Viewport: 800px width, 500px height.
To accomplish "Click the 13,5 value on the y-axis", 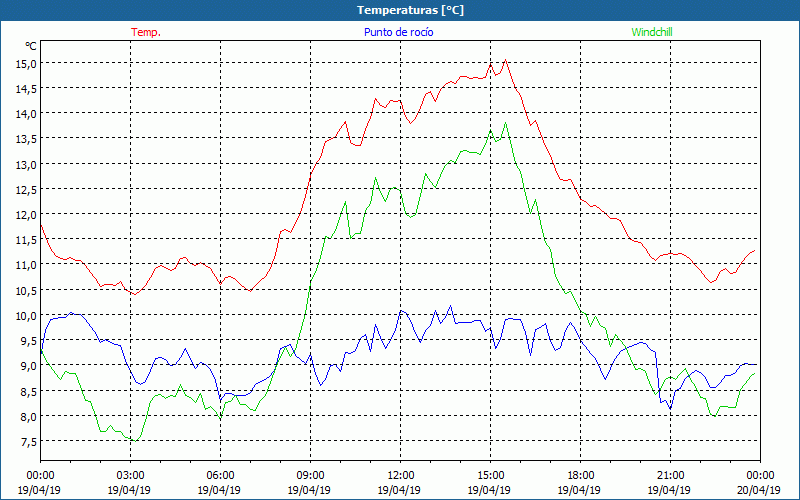I will click(27, 139).
